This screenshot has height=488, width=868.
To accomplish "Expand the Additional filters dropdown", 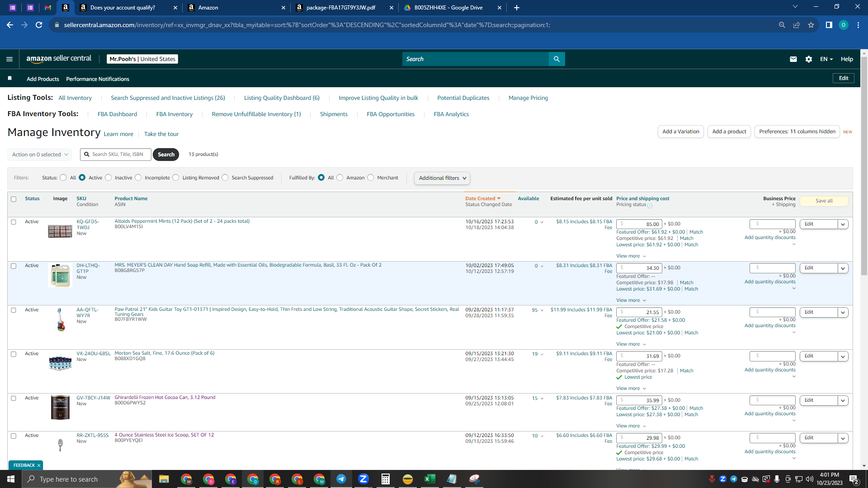I will [x=442, y=178].
